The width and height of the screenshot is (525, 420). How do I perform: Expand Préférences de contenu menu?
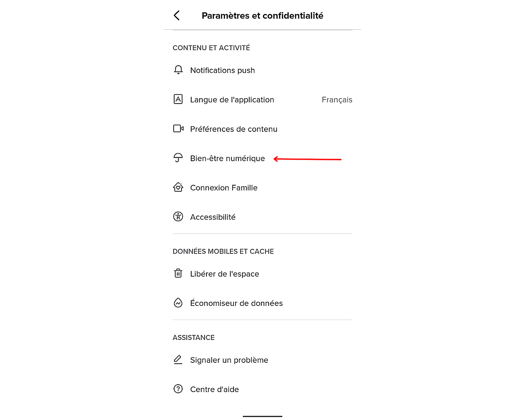click(x=234, y=129)
